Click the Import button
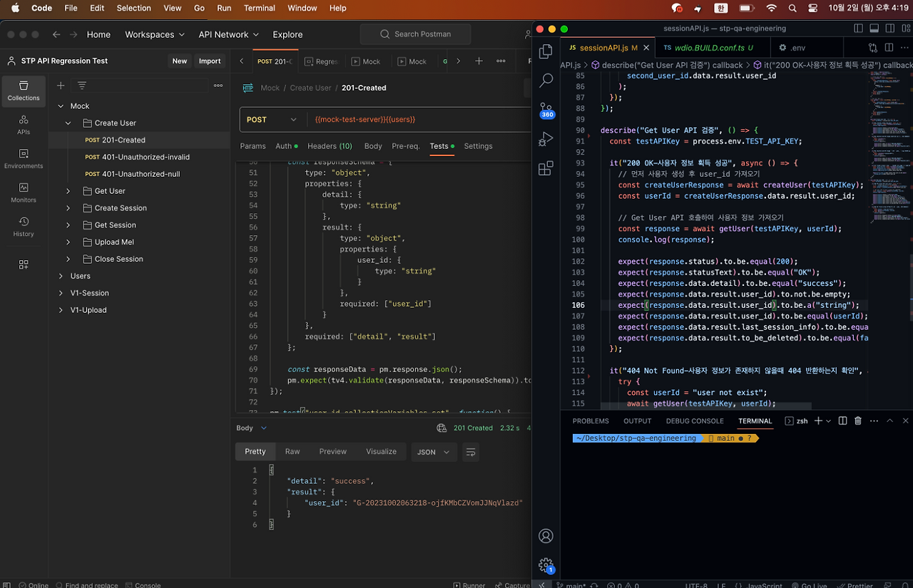Viewport: 913px width, 588px height. pyautogui.click(x=209, y=61)
